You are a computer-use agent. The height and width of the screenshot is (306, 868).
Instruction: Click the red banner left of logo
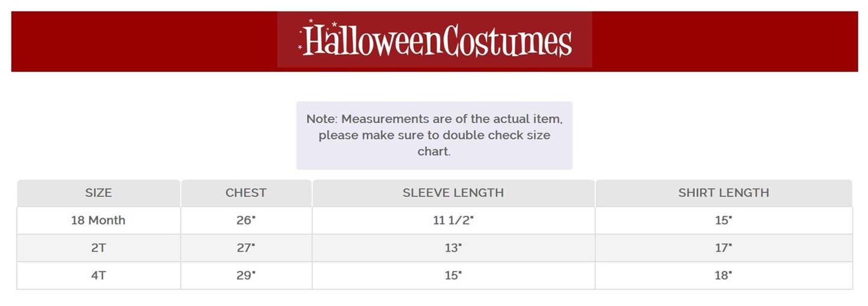point(145,41)
